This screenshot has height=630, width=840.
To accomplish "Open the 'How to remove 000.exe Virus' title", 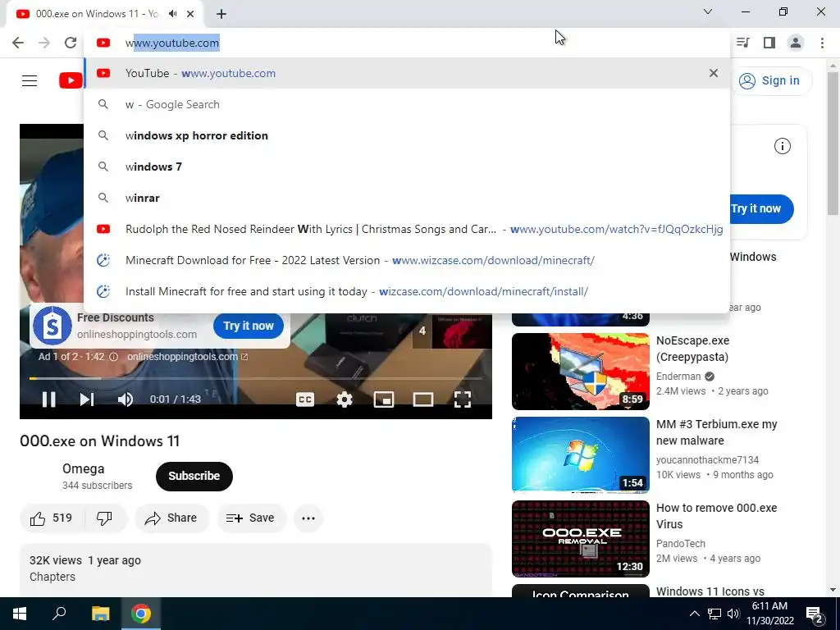I will point(716,516).
